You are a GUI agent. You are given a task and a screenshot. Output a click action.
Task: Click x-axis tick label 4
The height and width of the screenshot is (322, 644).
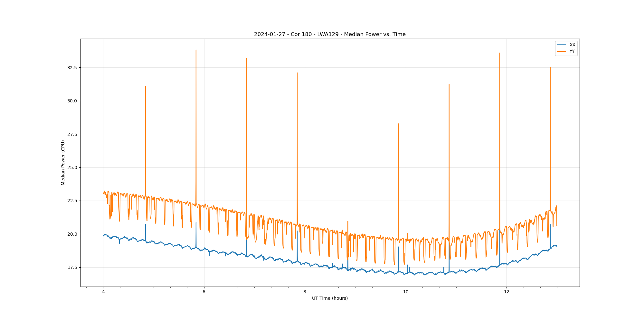[x=103, y=292]
